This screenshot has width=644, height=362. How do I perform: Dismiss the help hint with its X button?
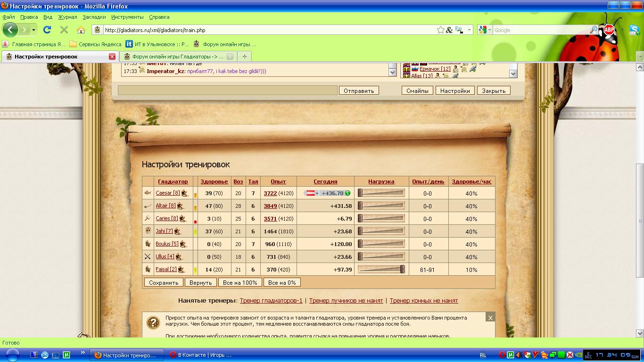coord(490,318)
